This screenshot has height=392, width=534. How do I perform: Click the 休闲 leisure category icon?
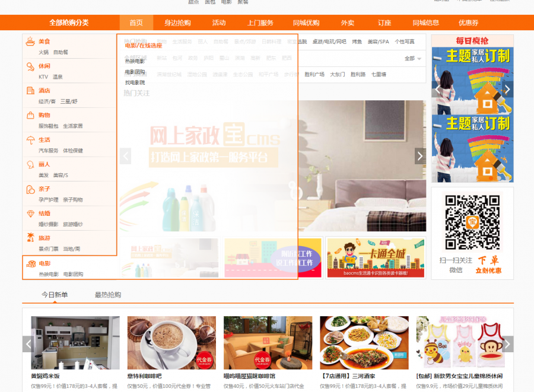click(30, 66)
